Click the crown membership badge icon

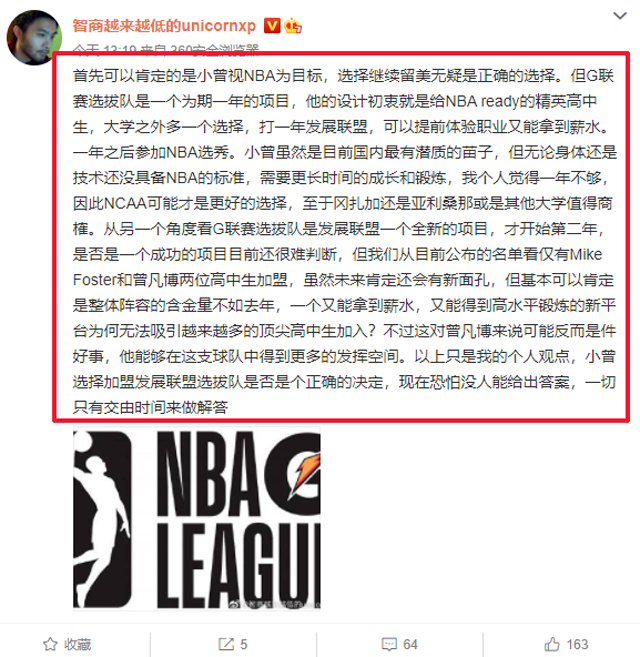coord(293,26)
